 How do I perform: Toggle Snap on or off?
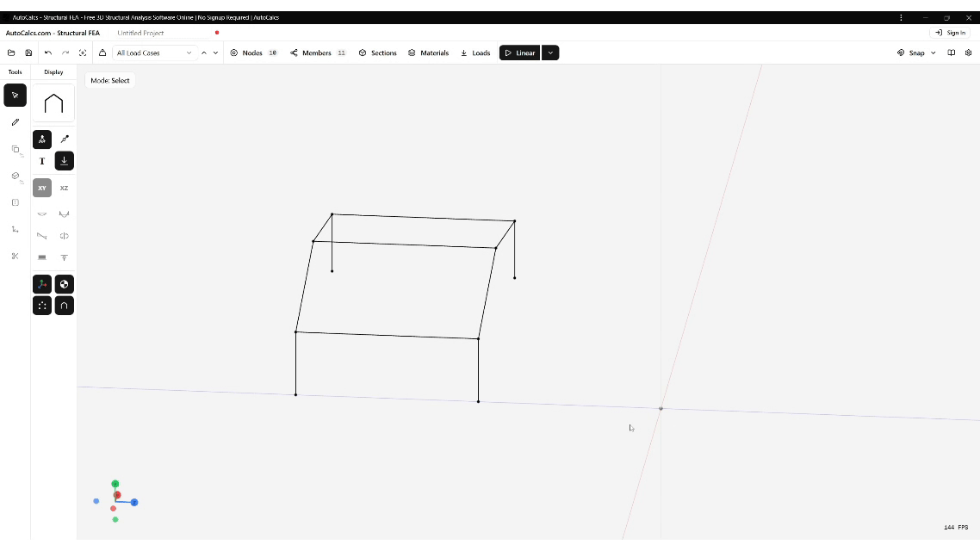point(914,53)
